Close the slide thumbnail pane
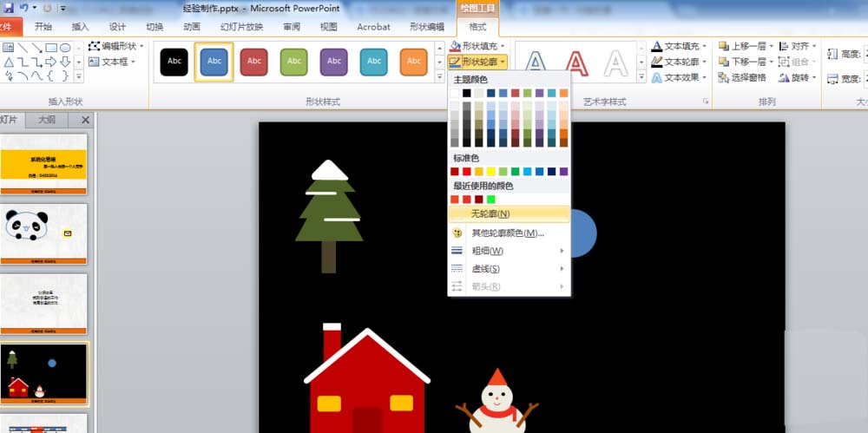868x433 pixels. coord(85,120)
